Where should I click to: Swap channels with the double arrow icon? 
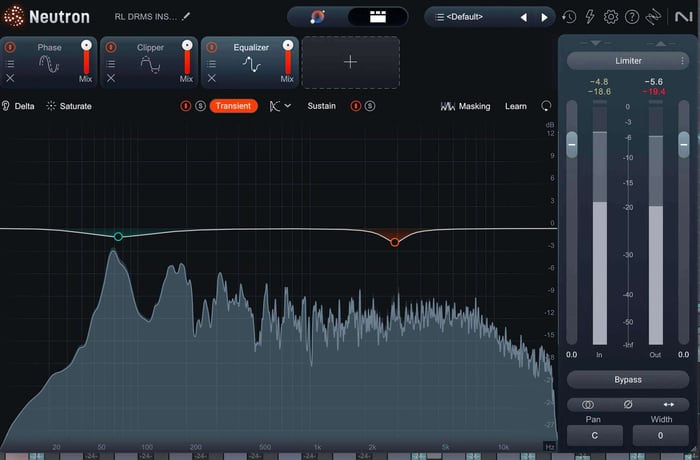668,405
